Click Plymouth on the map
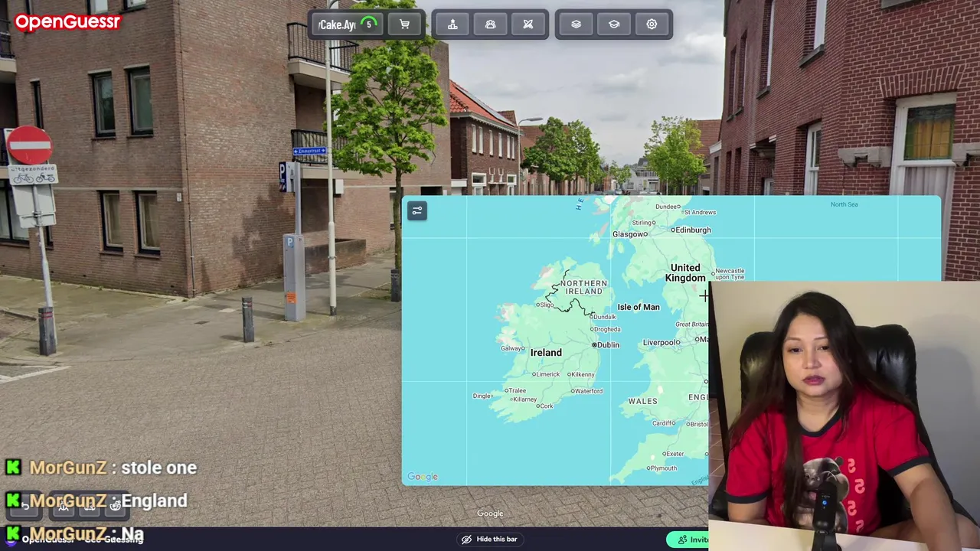The width and height of the screenshot is (980, 551). (662, 468)
